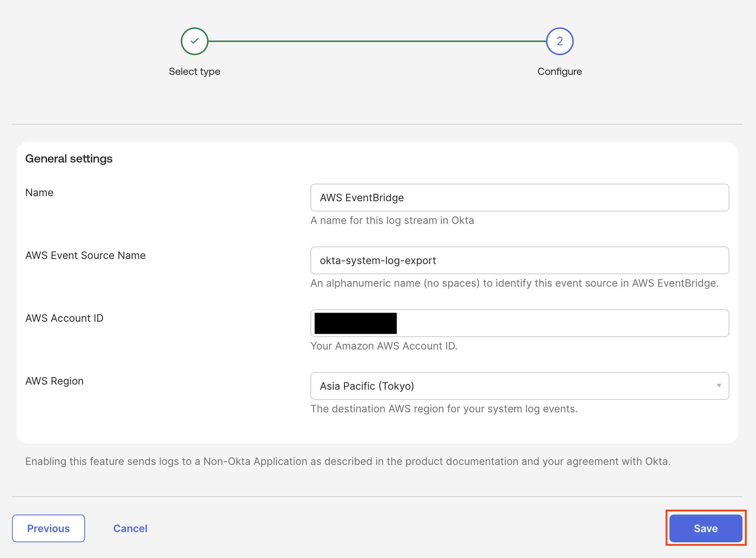This screenshot has height=558, width=756.
Task: Save the log stream configuration
Action: [x=706, y=528]
